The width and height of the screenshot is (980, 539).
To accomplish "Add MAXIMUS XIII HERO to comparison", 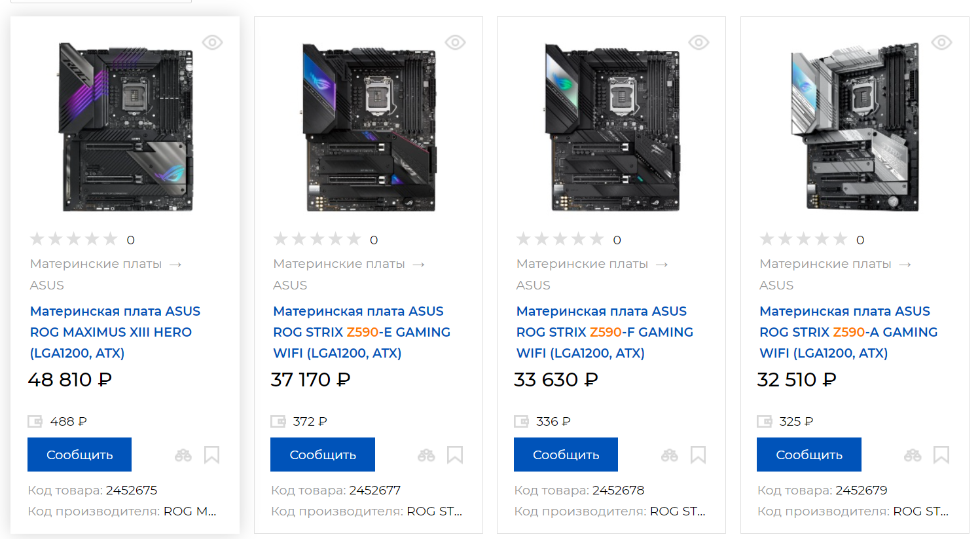I will coord(183,455).
